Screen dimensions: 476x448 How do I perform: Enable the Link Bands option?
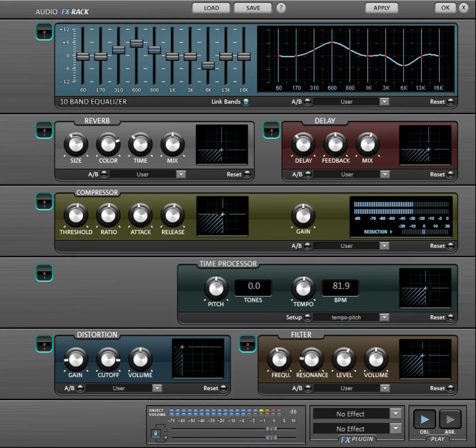(246, 102)
